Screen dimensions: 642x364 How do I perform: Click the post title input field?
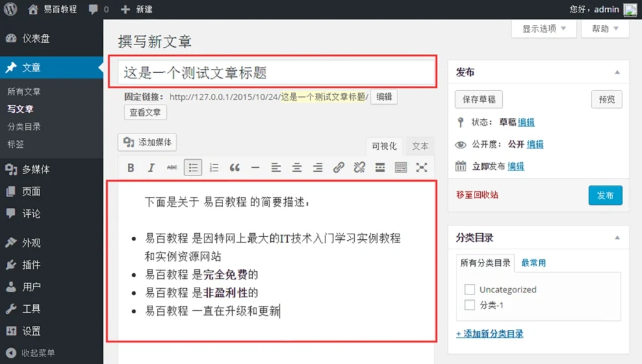(276, 73)
